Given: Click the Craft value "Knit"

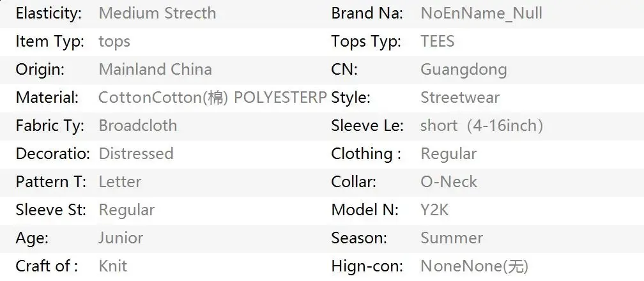Looking at the screenshot, I should coord(113,266).
